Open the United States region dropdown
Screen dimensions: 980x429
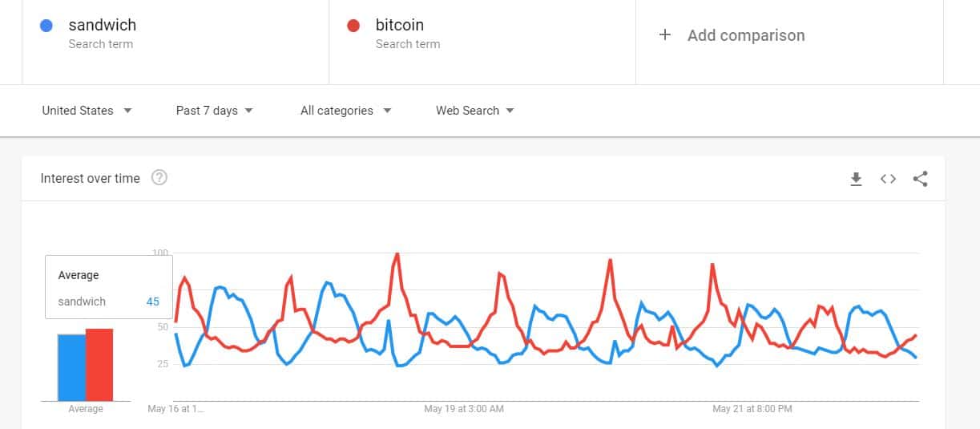point(87,111)
